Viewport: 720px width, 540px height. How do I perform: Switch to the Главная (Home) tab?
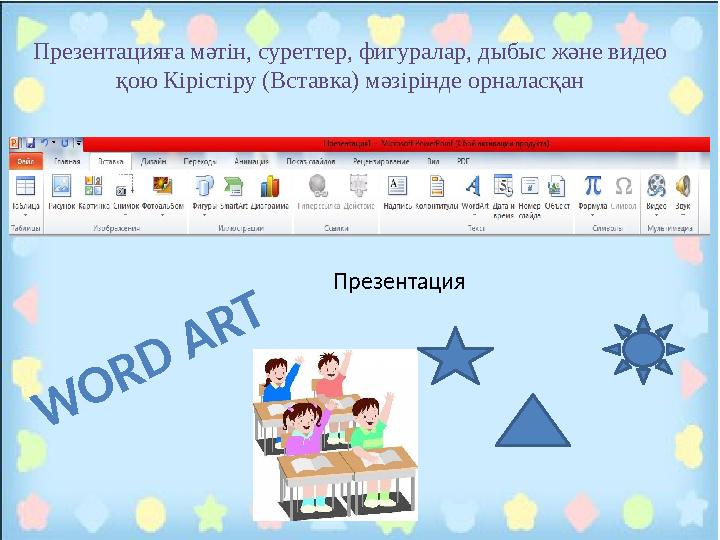[x=67, y=162]
